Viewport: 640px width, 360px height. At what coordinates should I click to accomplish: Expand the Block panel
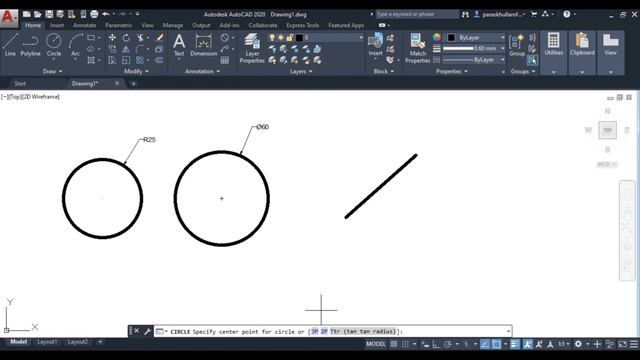384,71
